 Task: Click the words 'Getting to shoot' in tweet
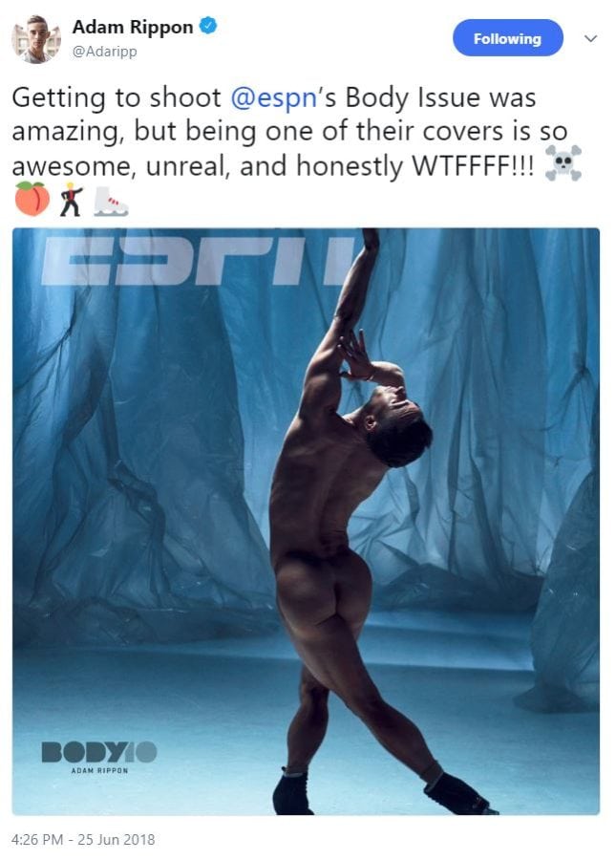[117, 98]
